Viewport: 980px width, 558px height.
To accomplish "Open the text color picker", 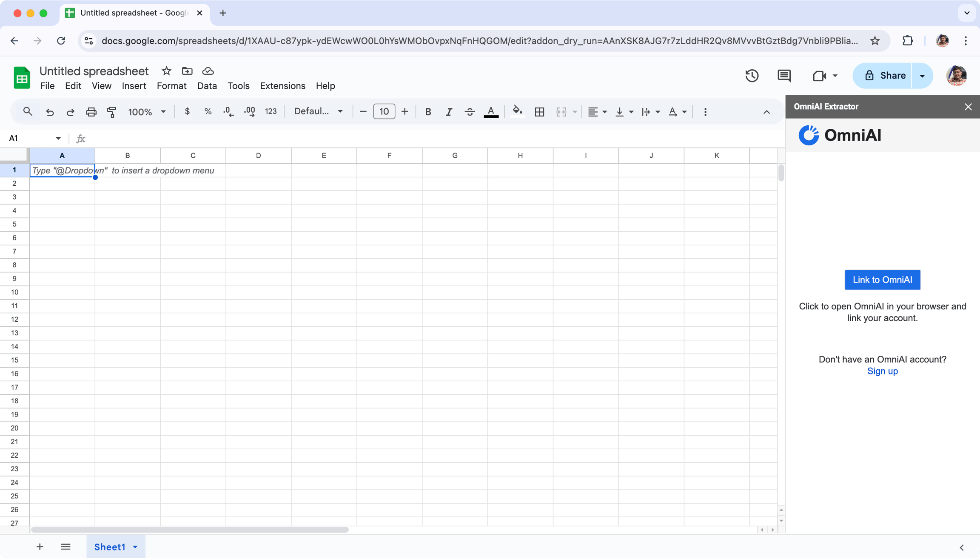I will (491, 111).
